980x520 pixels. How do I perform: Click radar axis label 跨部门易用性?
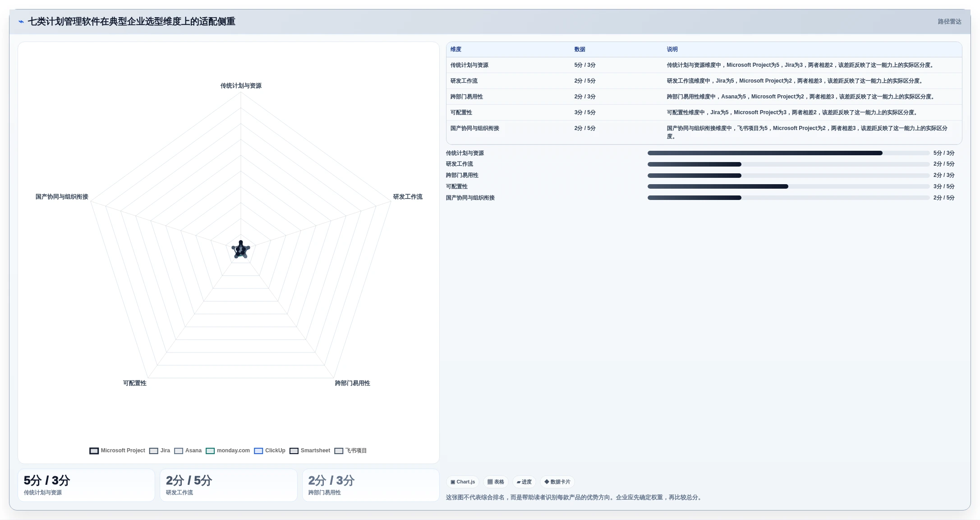tap(352, 383)
